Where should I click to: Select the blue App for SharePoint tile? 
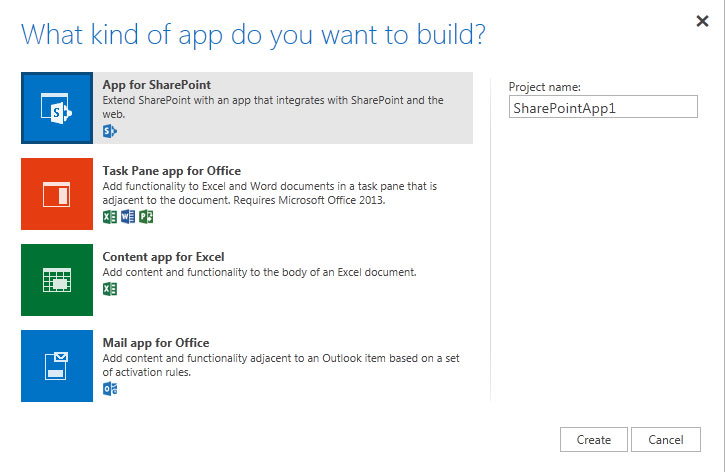pyautogui.click(x=57, y=108)
